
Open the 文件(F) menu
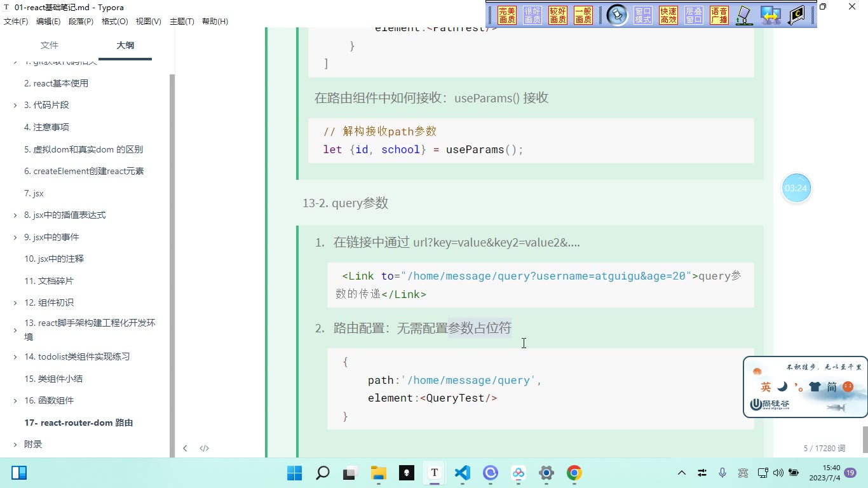(x=16, y=21)
